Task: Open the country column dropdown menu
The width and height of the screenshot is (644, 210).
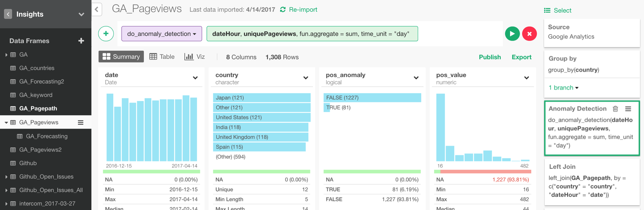Action: pyautogui.click(x=306, y=78)
